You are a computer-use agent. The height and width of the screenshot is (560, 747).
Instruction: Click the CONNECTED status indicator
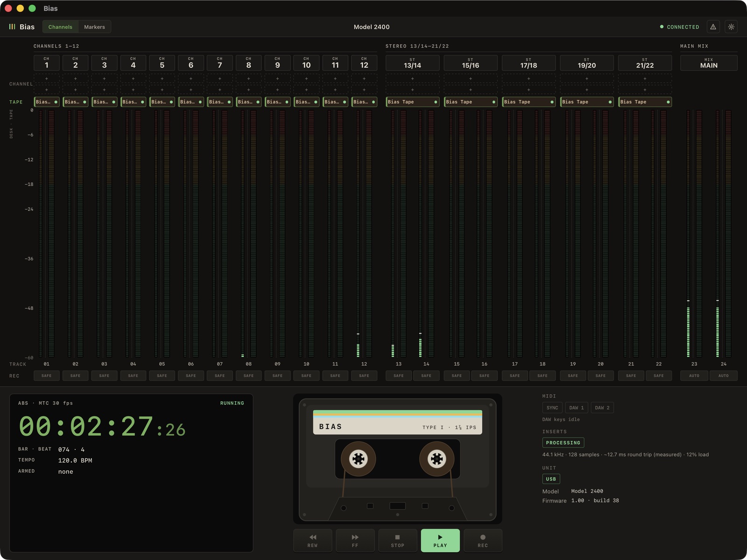pos(679,27)
